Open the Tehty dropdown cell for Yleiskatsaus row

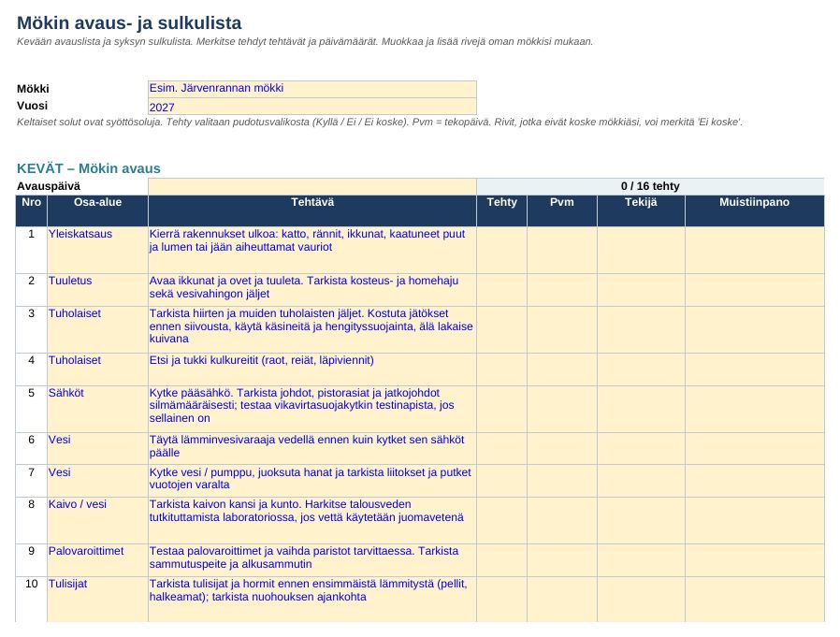coord(501,250)
